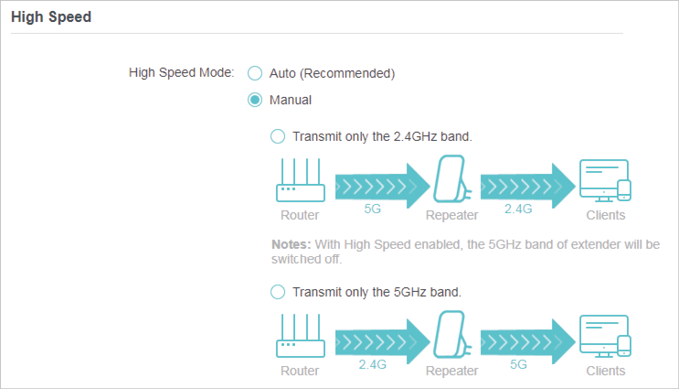This screenshot has height=389, width=679.
Task: Click the 2.4G arrow from Router to Repeater
Action: pos(382,342)
